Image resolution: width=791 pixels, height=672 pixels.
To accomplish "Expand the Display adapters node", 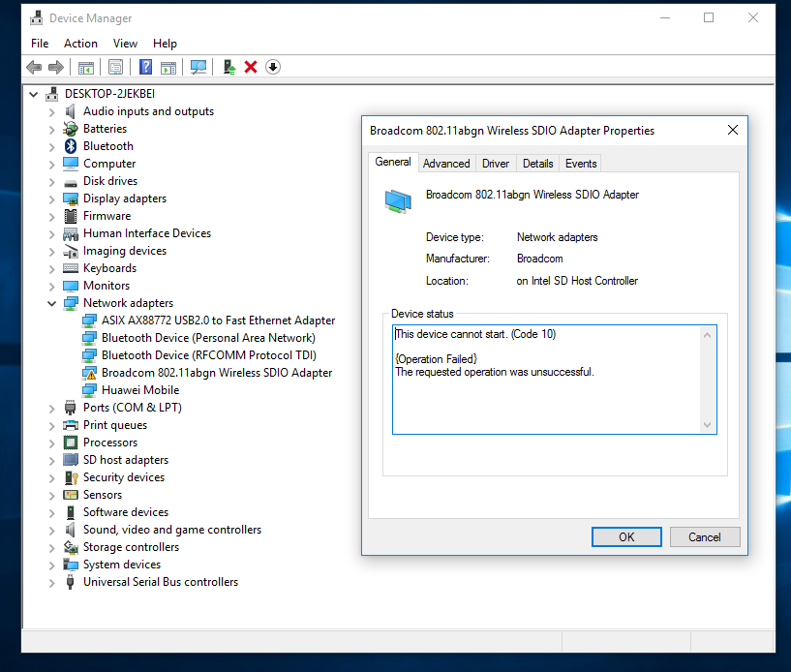I will [x=52, y=199].
